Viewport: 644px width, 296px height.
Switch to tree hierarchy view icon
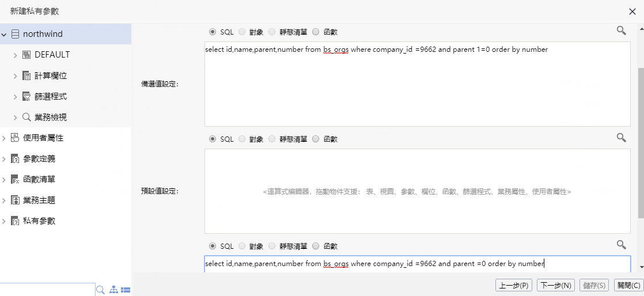pos(114,290)
